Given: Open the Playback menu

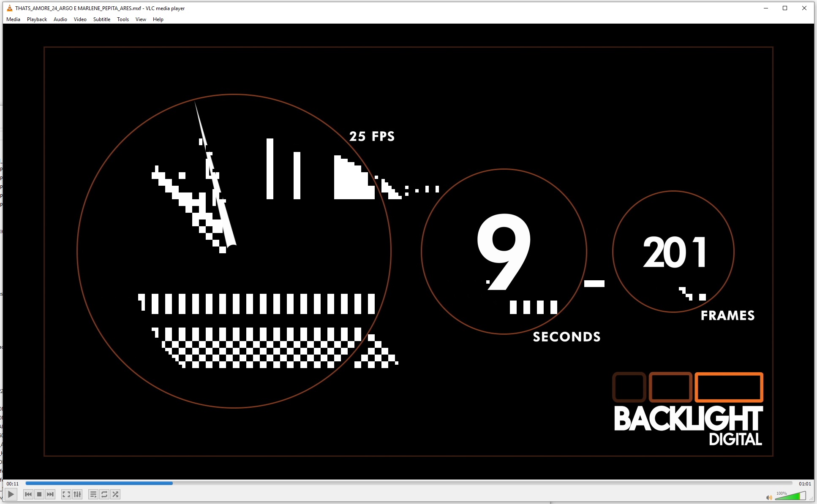Looking at the screenshot, I should 37,19.
